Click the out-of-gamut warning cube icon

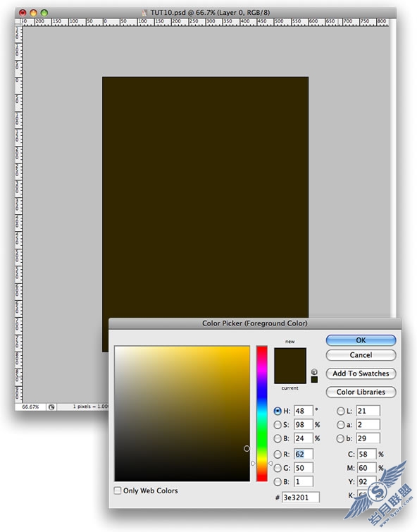pos(314,372)
